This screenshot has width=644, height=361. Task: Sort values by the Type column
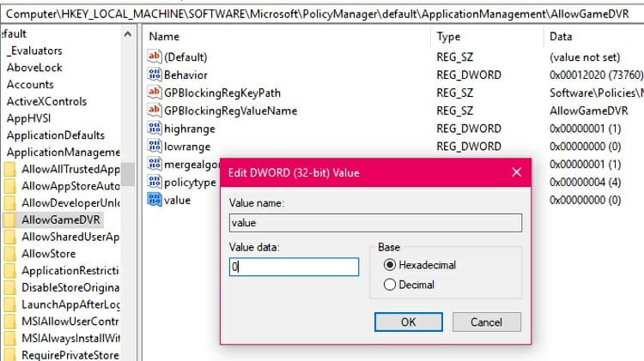448,37
